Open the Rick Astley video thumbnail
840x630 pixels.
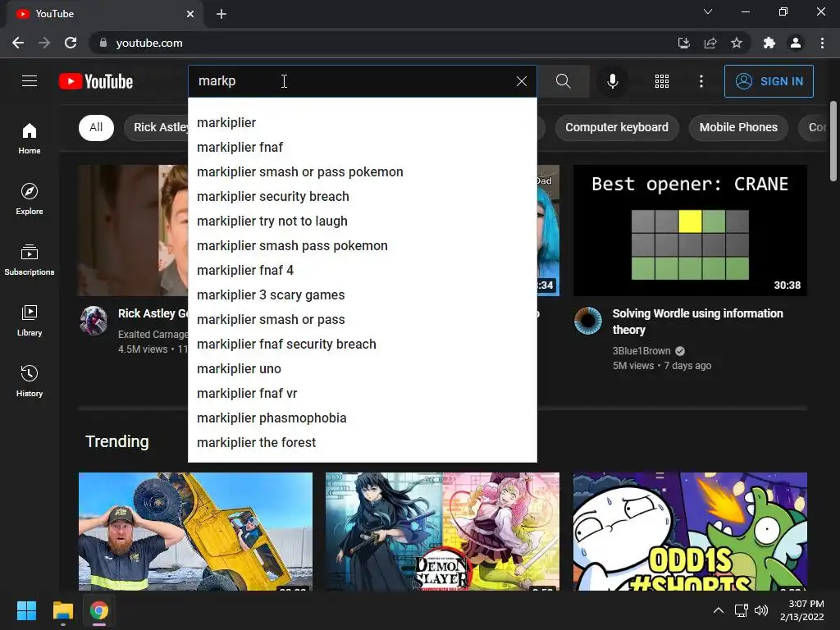point(133,231)
